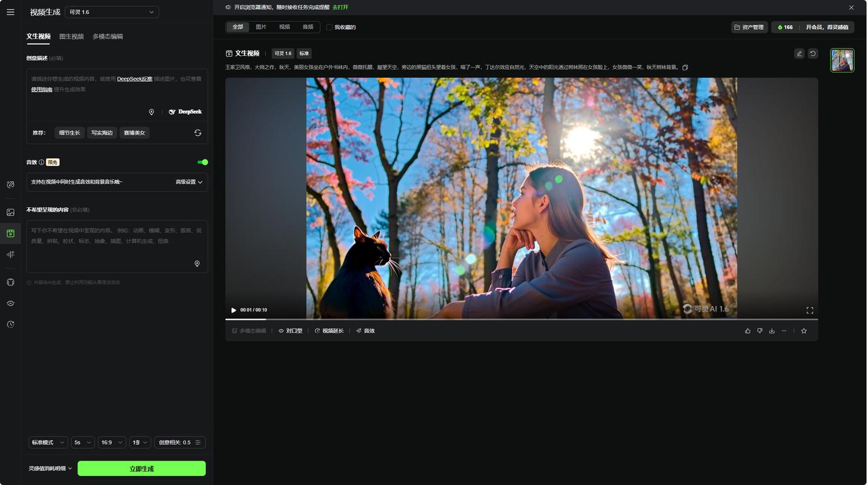Filter results by 图片
This screenshot has width=868, height=485.
(x=261, y=27)
